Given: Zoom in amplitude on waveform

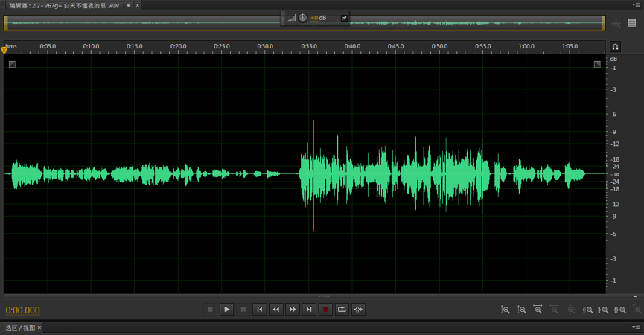Looking at the screenshot, I should pyautogui.click(x=506, y=310).
